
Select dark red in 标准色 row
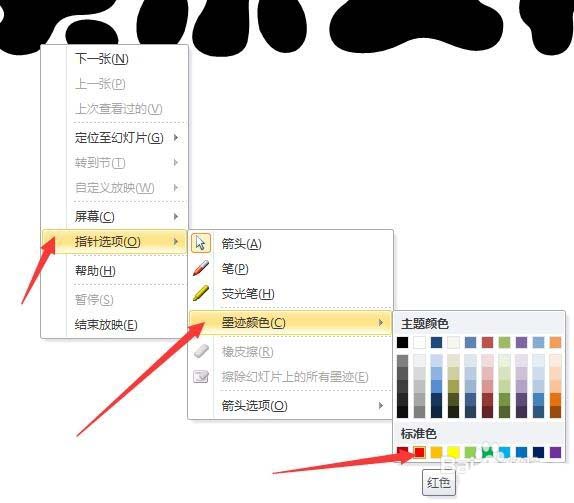coord(402,452)
